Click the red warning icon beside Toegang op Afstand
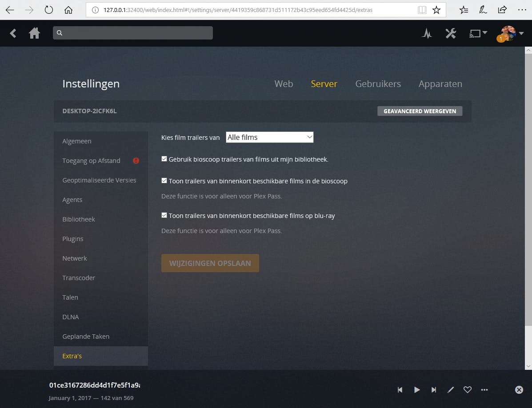 pos(136,161)
